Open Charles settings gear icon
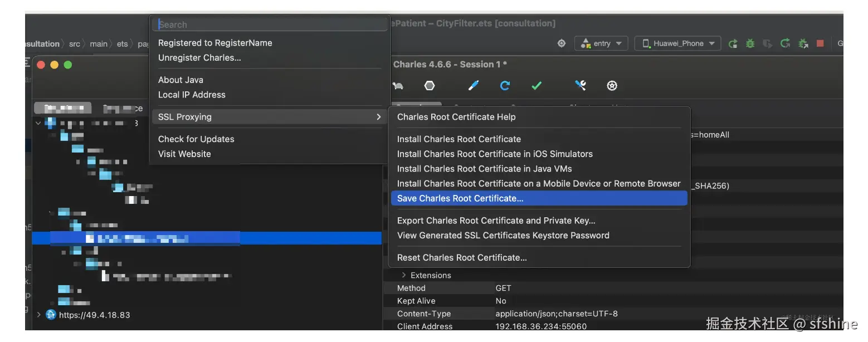Image resolution: width=868 pixels, height=342 pixels. pyautogui.click(x=612, y=86)
